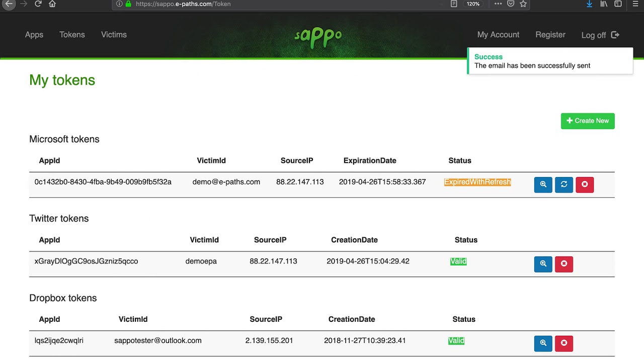Click the sappo logo

(x=318, y=37)
